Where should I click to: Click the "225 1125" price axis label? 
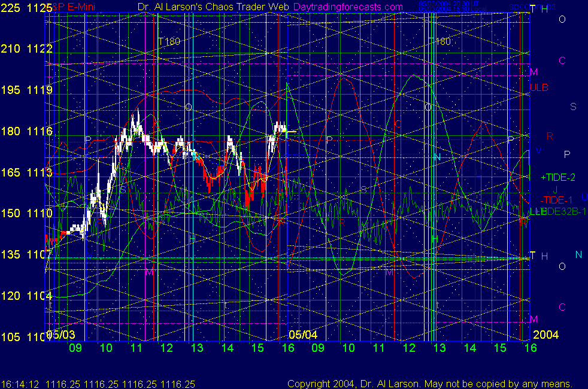(26, 8)
